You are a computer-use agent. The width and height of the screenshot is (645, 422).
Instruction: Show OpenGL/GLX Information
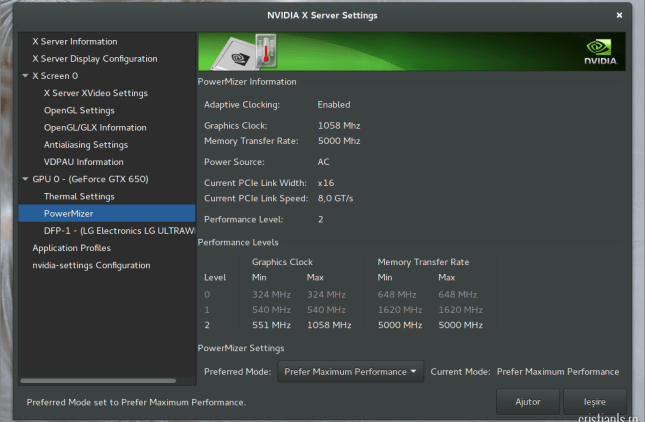[95, 128]
